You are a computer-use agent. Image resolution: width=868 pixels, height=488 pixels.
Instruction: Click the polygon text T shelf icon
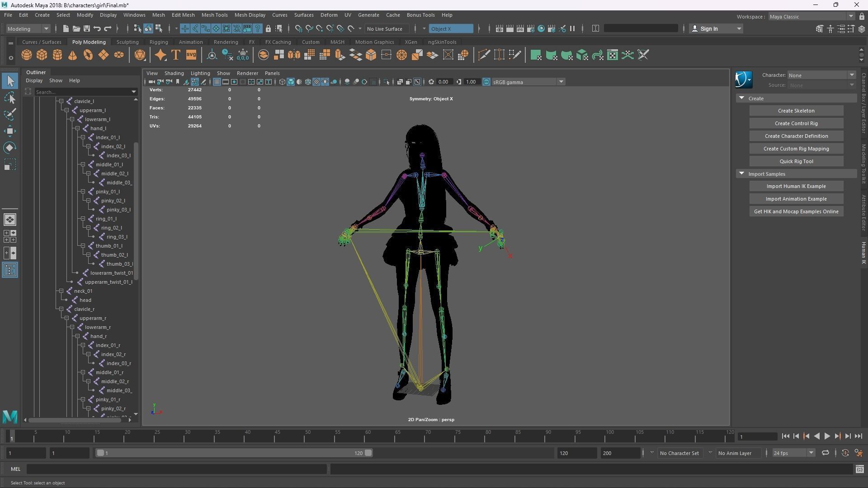(176, 55)
